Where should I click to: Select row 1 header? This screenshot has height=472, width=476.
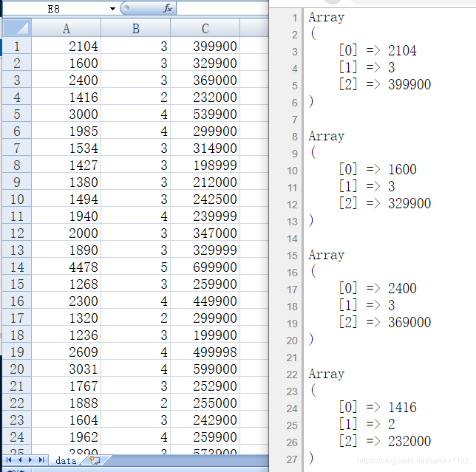17,46
